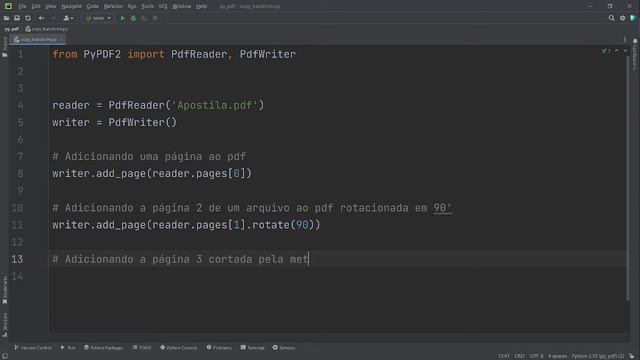Click the cursor position indicator in status bar
Viewport: 640px width, 360px height.
pyautogui.click(x=504, y=356)
